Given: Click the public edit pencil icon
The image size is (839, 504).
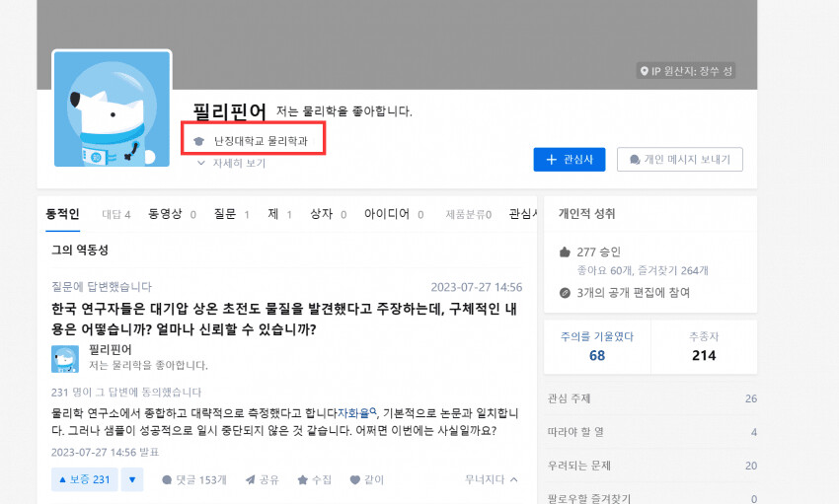Looking at the screenshot, I should 565,293.
